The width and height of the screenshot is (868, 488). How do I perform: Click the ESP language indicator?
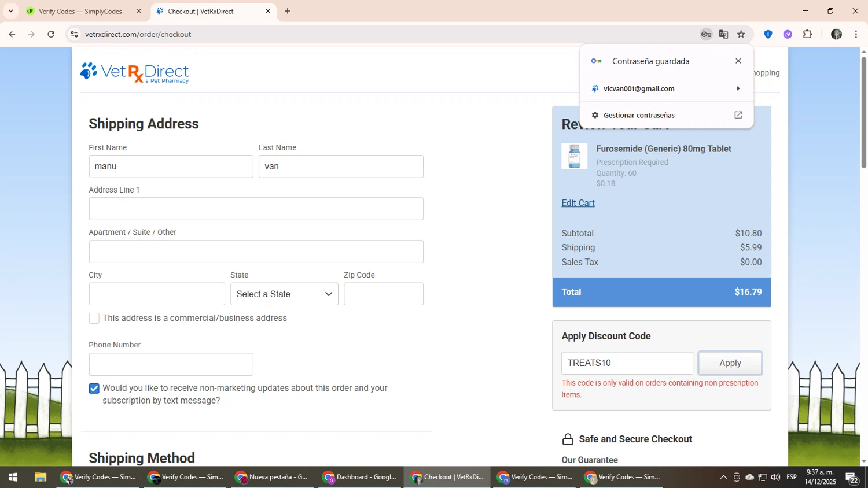(792, 477)
